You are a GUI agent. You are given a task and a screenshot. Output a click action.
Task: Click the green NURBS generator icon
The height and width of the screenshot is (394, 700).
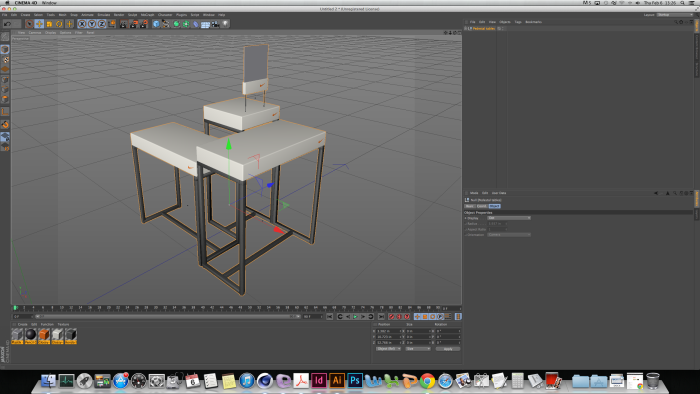click(x=176, y=24)
